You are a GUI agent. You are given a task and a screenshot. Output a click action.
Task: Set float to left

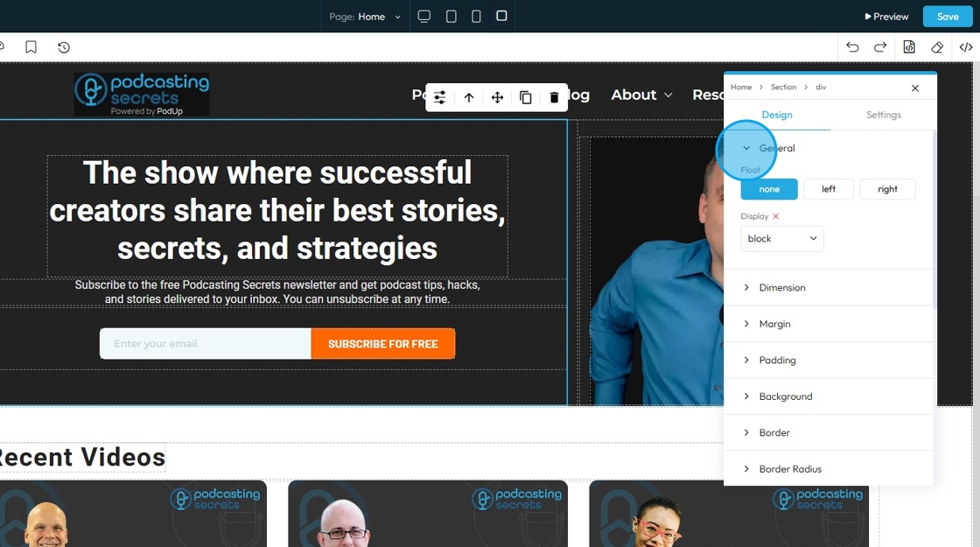point(828,189)
